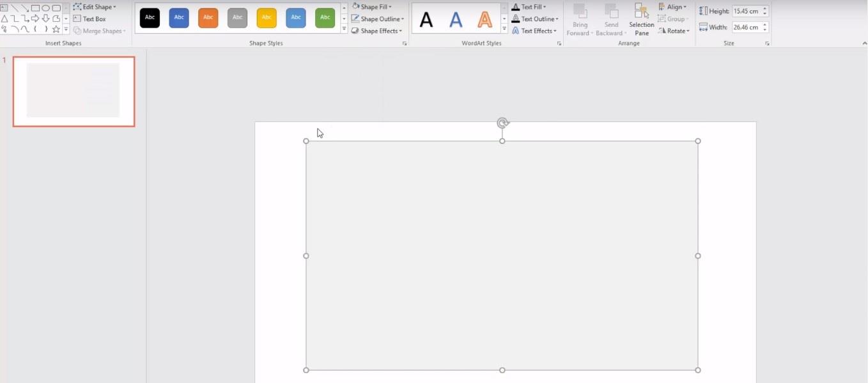Click the Send Backward button
The height and width of the screenshot is (383, 868).
611,20
